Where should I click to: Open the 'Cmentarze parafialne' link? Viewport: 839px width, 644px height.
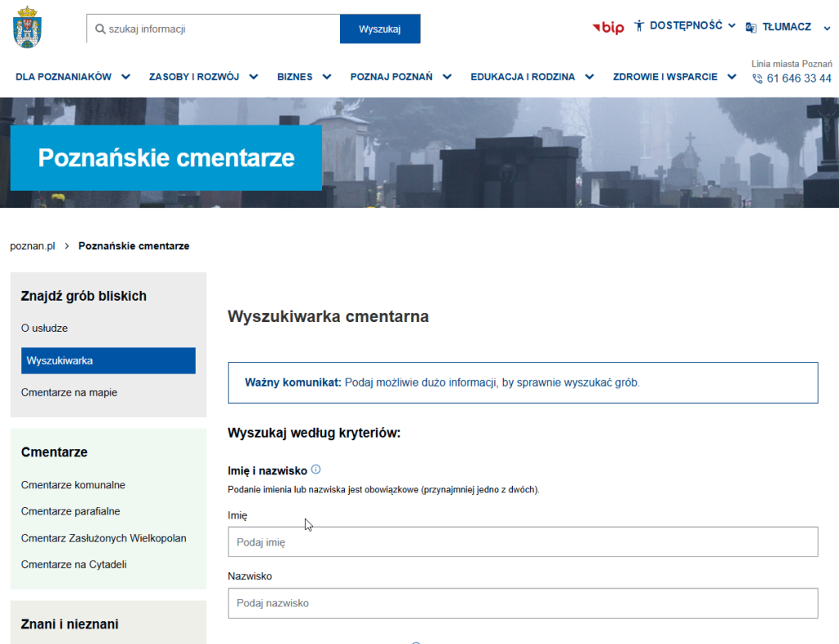70,511
